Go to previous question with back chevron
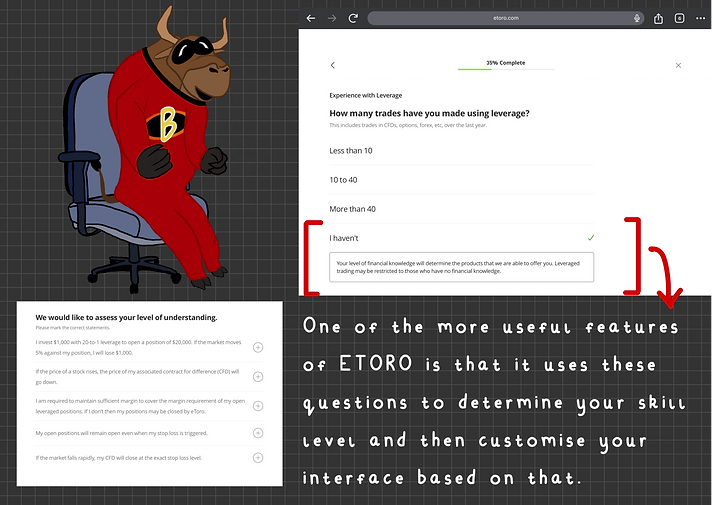This screenshot has height=505, width=713. coord(332,65)
